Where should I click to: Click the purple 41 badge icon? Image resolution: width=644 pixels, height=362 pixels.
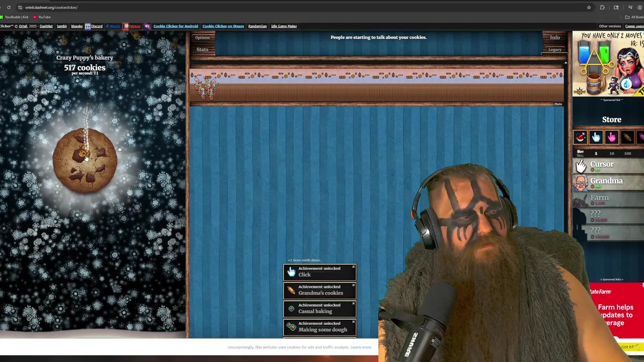(147, 26)
